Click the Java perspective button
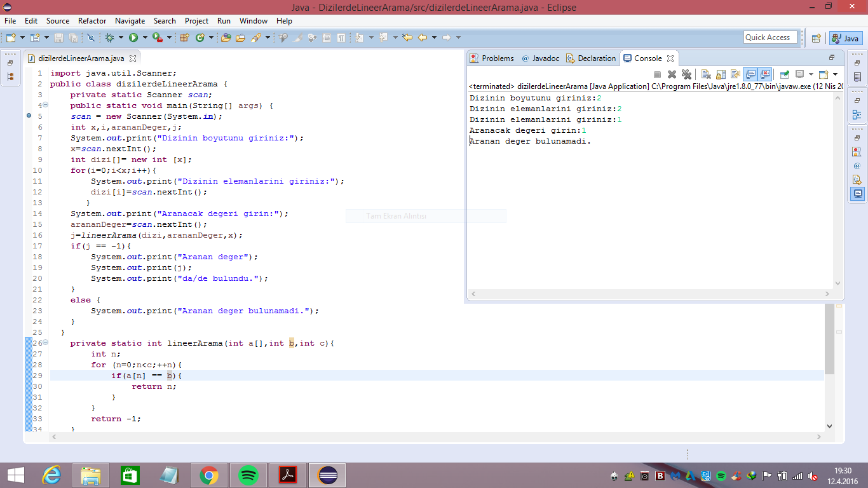The image size is (868, 488). point(846,38)
